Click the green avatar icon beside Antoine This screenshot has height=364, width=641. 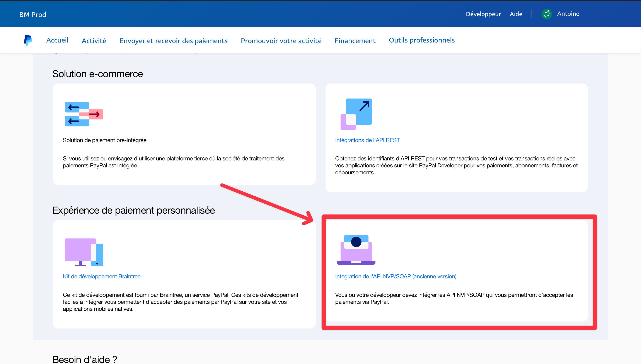coord(547,14)
